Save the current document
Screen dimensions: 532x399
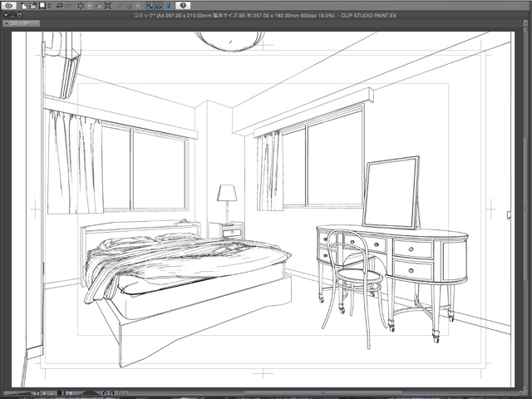pos(42,6)
